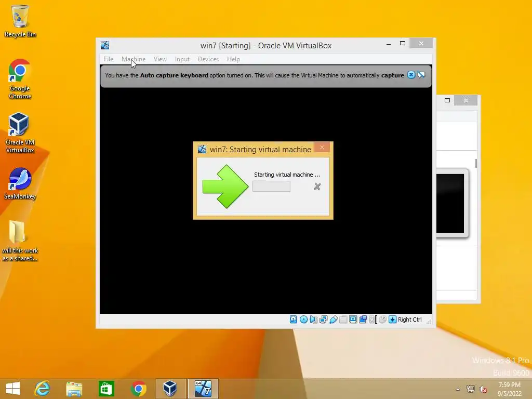Open the Machine menu
532x399 pixels.
point(134,59)
